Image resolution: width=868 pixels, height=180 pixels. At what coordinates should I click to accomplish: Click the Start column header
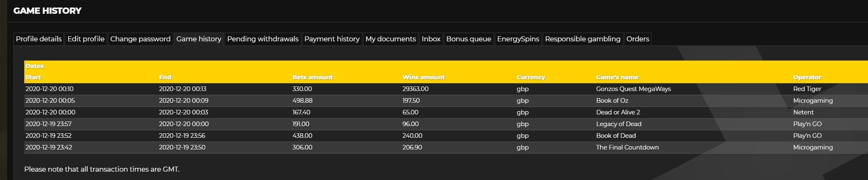click(x=33, y=77)
